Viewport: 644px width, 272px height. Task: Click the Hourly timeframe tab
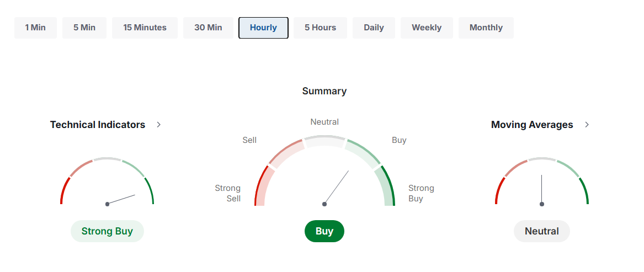263,28
